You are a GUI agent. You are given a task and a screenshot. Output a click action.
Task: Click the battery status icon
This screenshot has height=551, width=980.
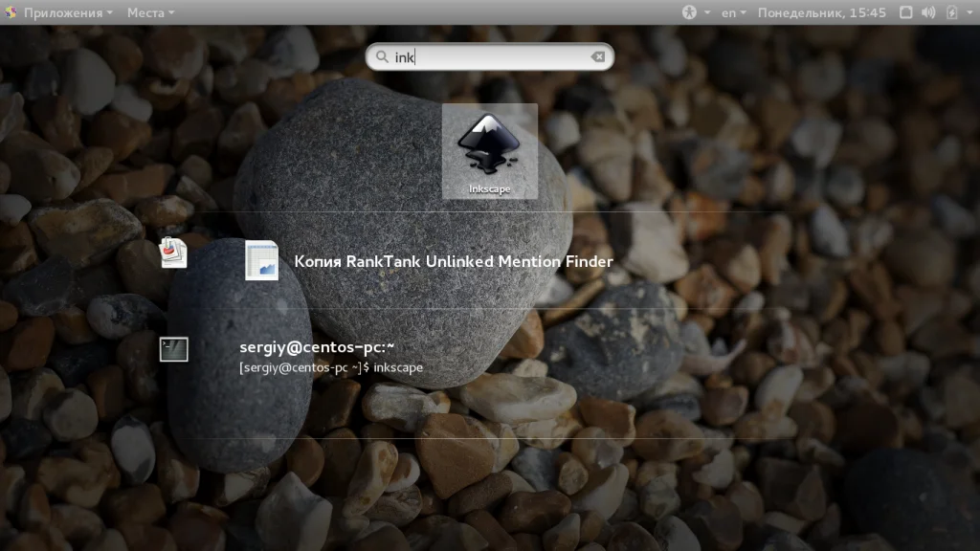click(x=951, y=12)
